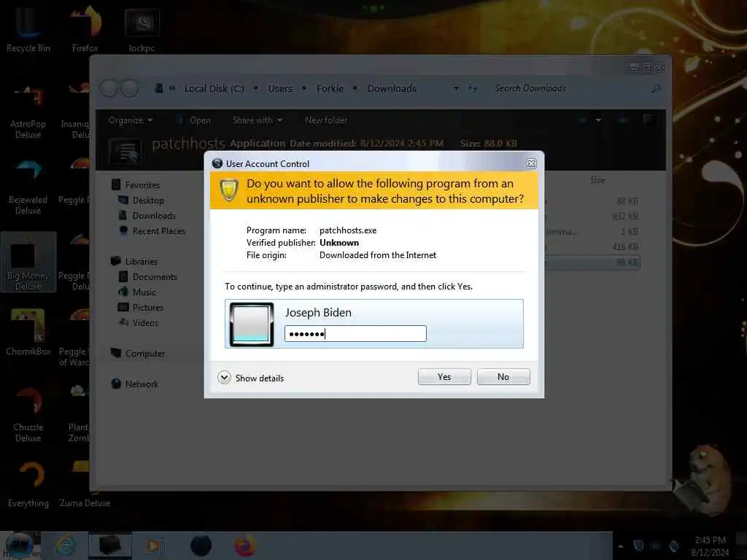Open Zuma Deluxe desktop icon

coord(85,484)
